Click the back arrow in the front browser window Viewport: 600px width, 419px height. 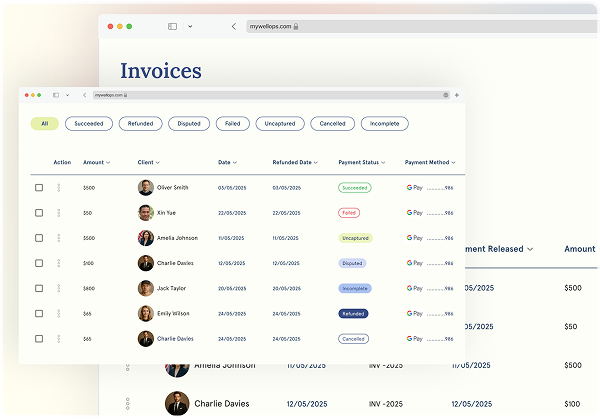84,95
